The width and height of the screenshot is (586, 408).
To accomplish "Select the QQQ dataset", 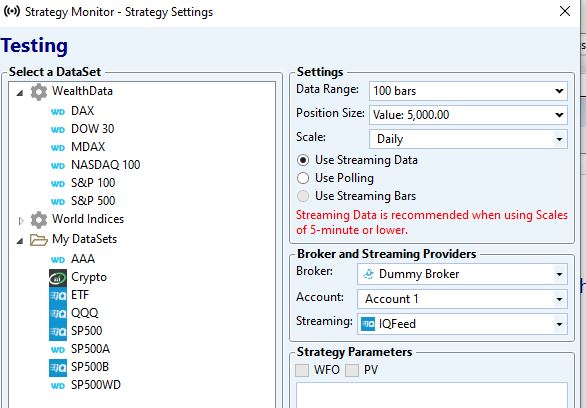I will (85, 313).
